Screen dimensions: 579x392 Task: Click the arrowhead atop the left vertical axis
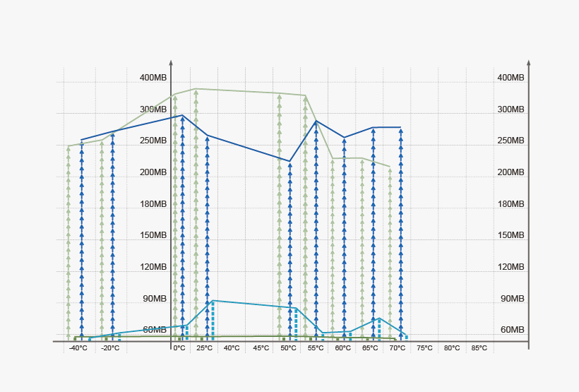pos(171,64)
